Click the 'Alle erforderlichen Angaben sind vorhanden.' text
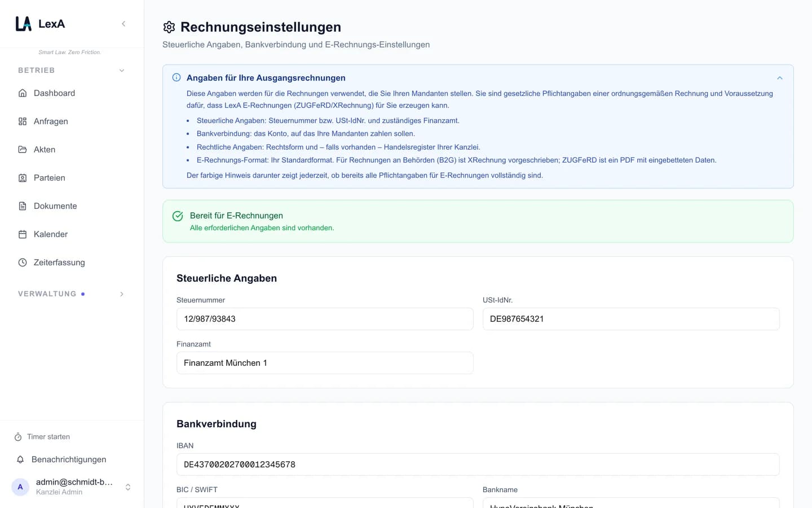Image resolution: width=812 pixels, height=508 pixels. pyautogui.click(x=262, y=228)
